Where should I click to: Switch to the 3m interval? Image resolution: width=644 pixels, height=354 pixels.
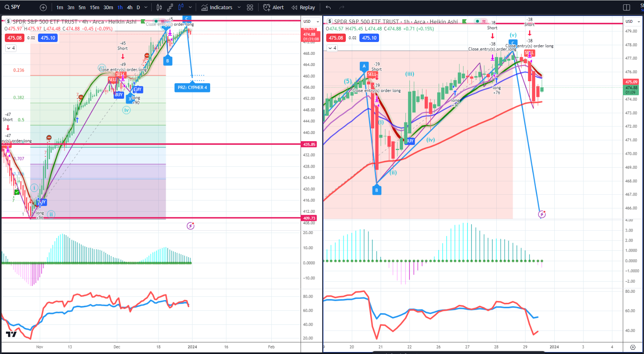[x=71, y=7]
